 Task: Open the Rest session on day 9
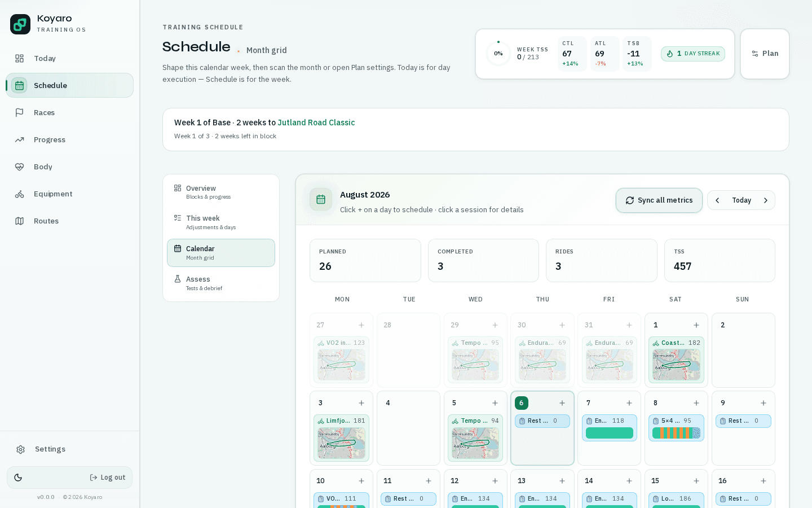(x=743, y=421)
